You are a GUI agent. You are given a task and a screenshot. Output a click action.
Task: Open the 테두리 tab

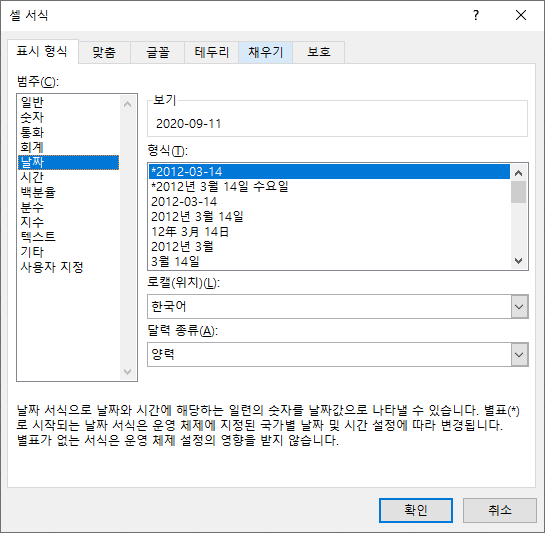(211, 53)
